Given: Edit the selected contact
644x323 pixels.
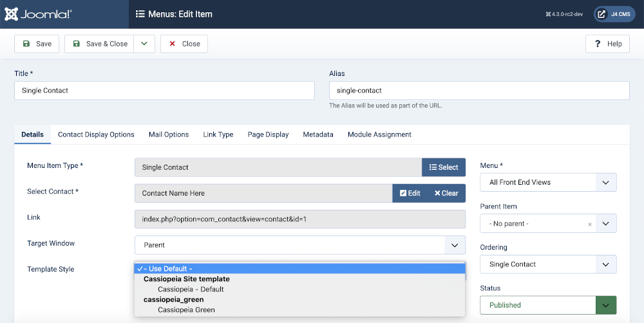Looking at the screenshot, I should (410, 193).
